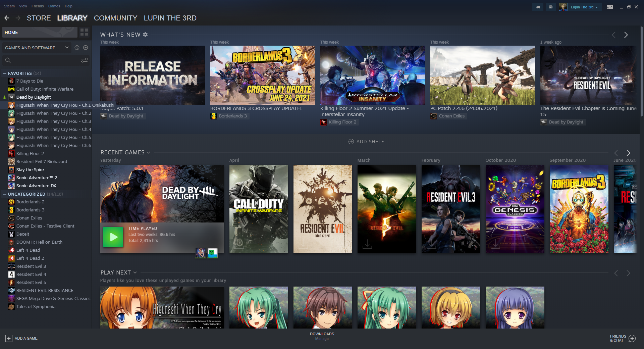Open the View menu
Image resolution: width=644 pixels, height=349 pixels.
[x=23, y=6]
